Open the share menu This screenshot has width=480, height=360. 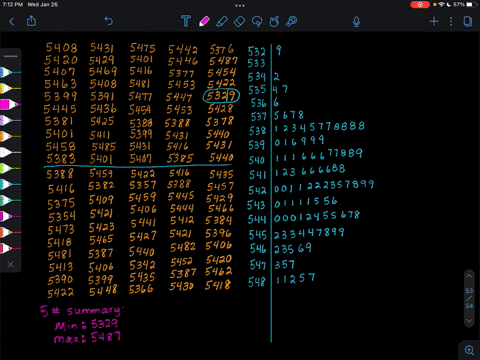31,21
